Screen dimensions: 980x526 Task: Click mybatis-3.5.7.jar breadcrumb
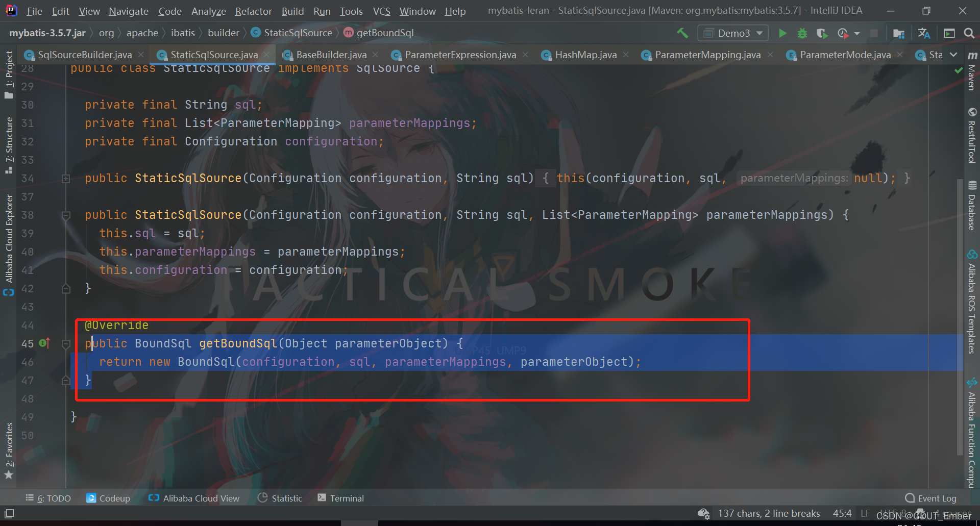pyautogui.click(x=47, y=33)
